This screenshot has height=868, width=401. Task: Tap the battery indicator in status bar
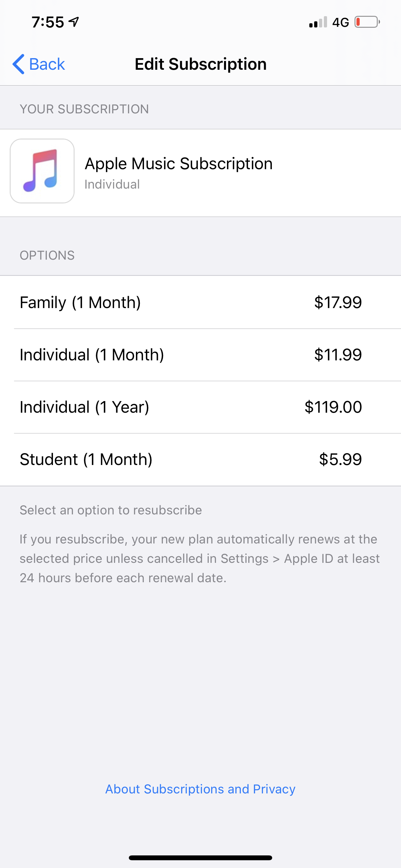tap(367, 22)
